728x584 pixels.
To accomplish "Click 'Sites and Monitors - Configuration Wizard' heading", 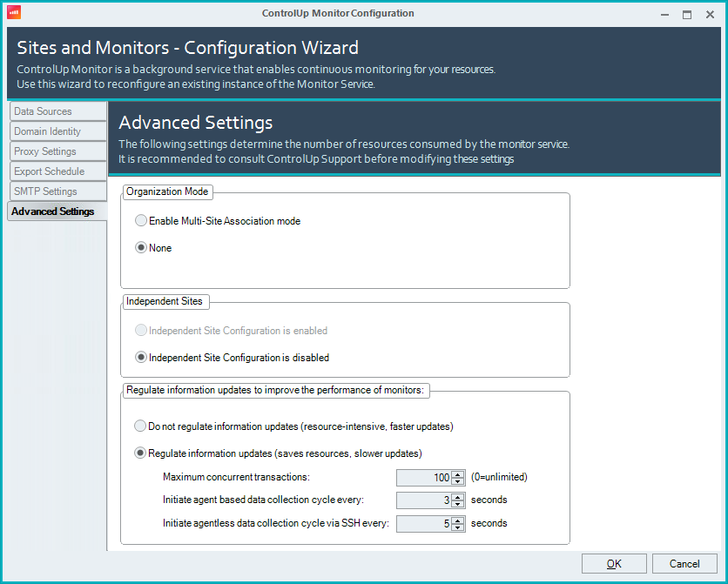I will click(187, 48).
